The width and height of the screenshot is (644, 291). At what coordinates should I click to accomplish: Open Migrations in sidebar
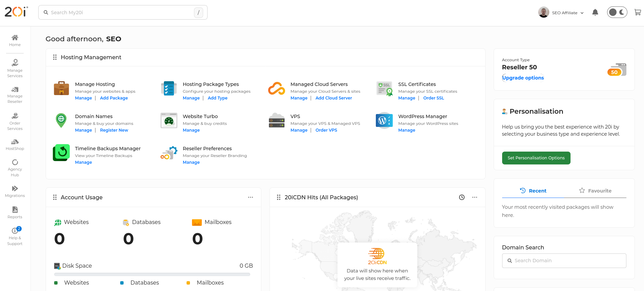point(15,192)
